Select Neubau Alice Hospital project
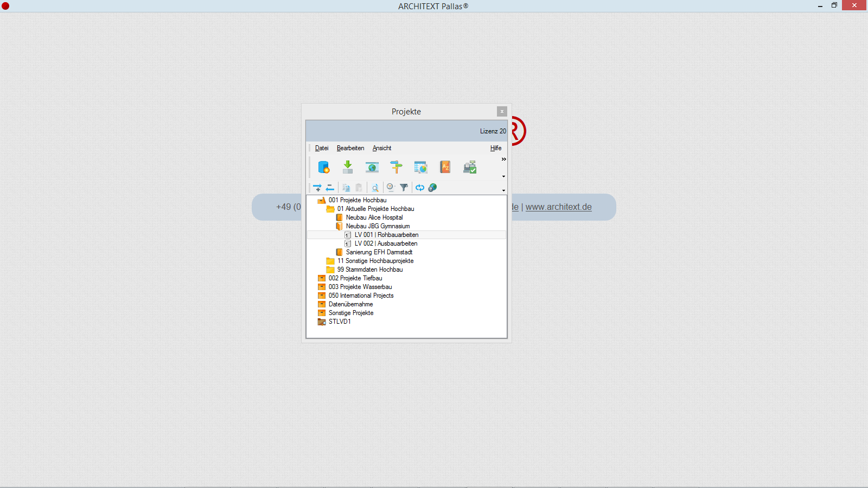Viewport: 868px width, 488px height. point(374,217)
